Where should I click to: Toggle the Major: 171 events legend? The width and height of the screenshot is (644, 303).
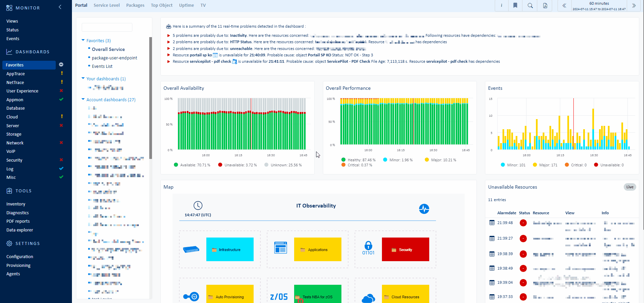pyautogui.click(x=545, y=165)
